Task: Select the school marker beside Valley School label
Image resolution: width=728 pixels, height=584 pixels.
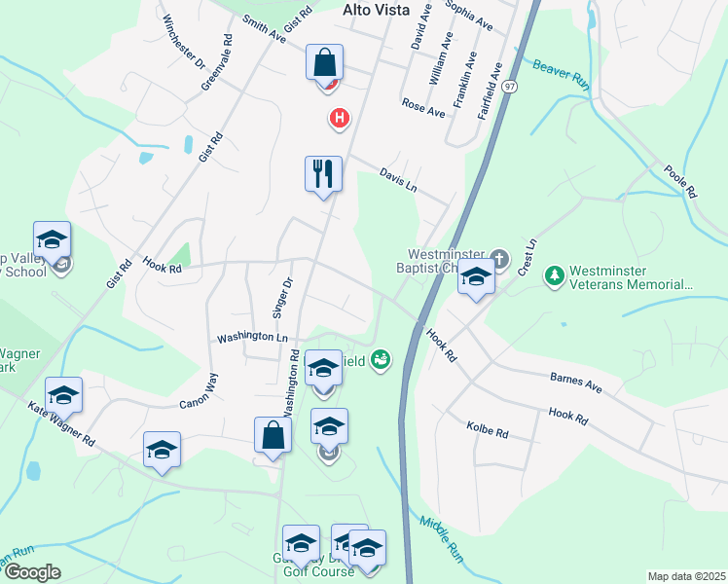Action: coord(52,240)
